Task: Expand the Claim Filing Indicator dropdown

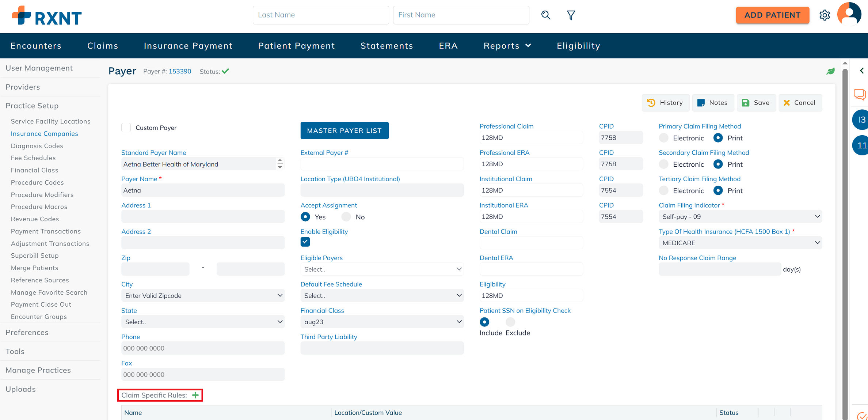Action: pyautogui.click(x=740, y=216)
